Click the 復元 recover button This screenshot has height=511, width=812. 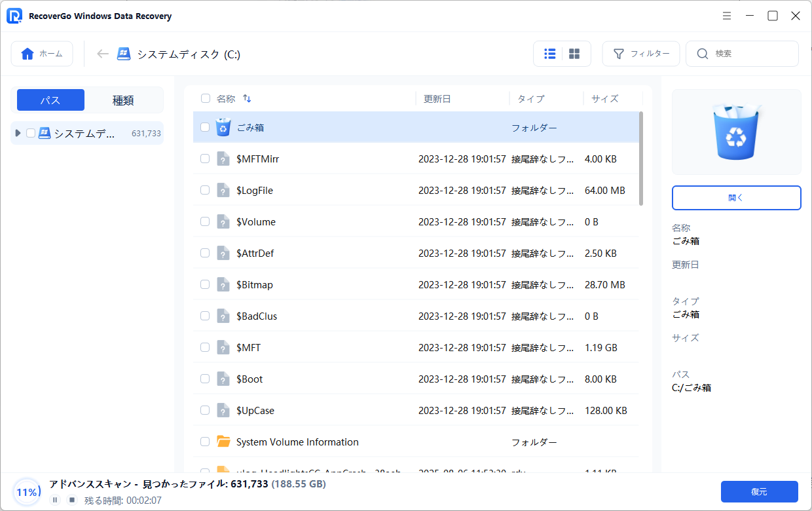(x=759, y=491)
